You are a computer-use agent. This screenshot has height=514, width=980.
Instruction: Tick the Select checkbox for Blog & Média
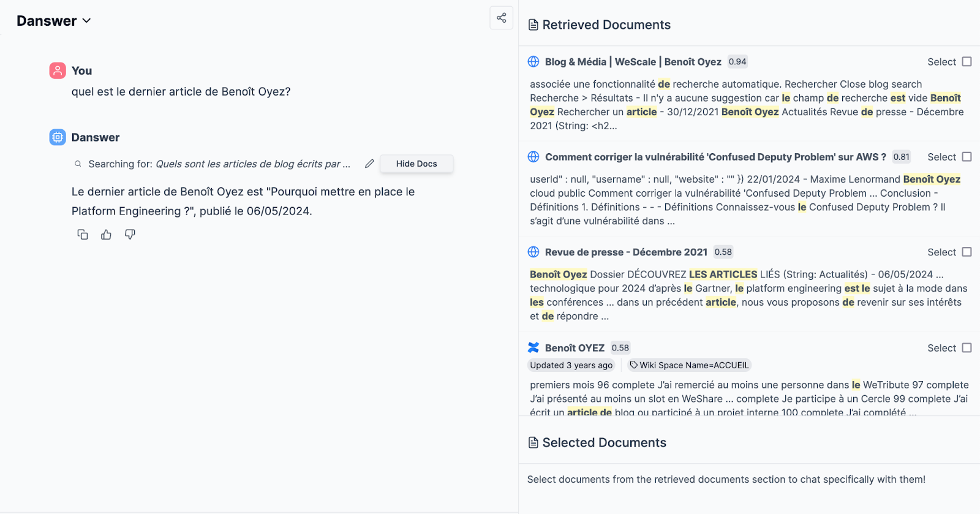[967, 61]
